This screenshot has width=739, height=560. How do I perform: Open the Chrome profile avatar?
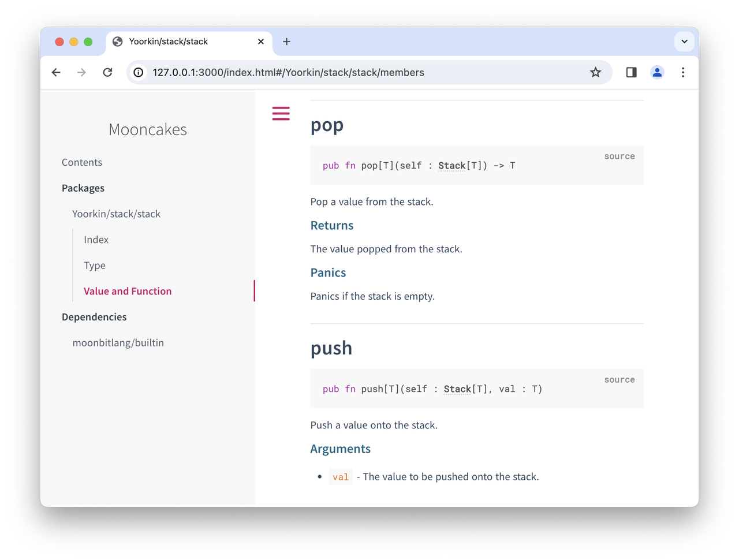[x=657, y=72]
